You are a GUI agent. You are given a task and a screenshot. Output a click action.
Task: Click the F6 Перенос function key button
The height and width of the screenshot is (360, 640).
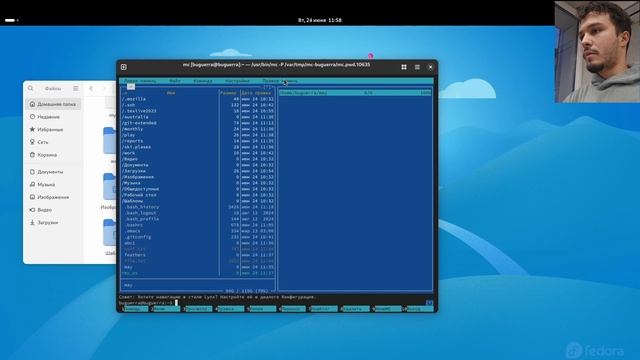pos(291,309)
